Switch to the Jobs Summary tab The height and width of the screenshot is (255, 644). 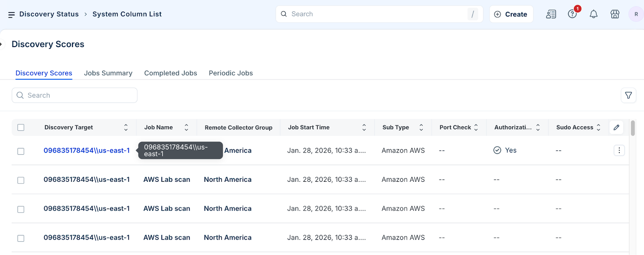click(x=108, y=73)
